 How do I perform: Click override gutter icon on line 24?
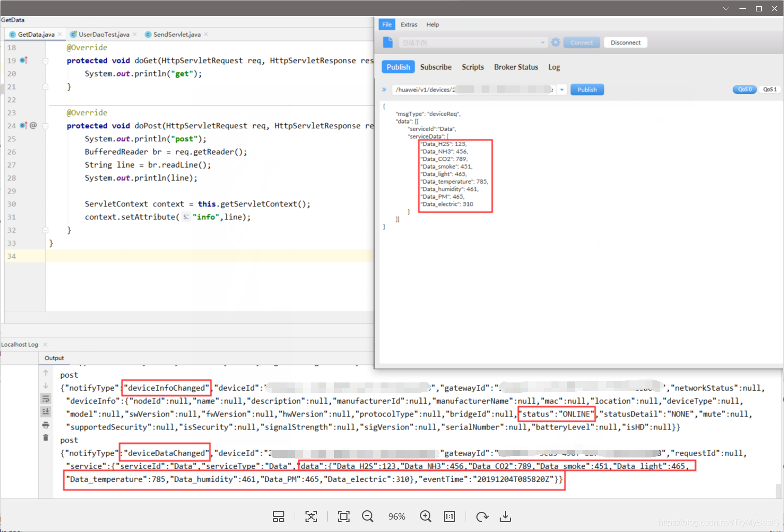point(23,126)
